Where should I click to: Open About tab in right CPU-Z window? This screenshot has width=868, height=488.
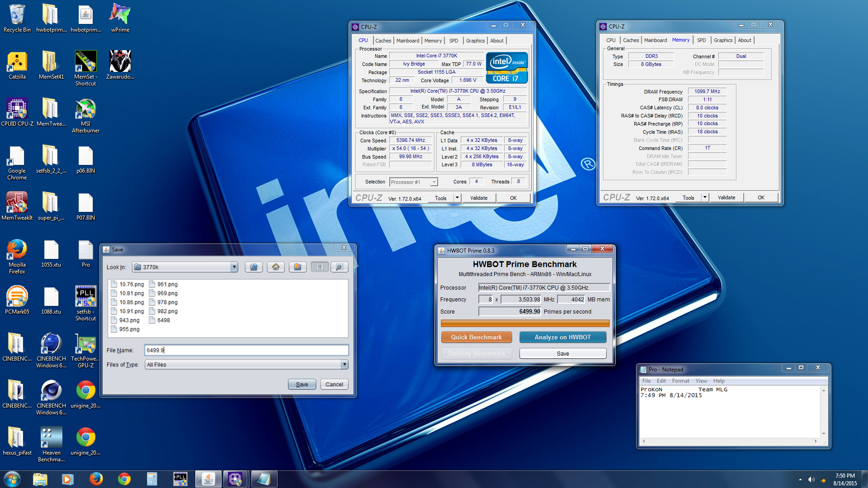tap(745, 40)
